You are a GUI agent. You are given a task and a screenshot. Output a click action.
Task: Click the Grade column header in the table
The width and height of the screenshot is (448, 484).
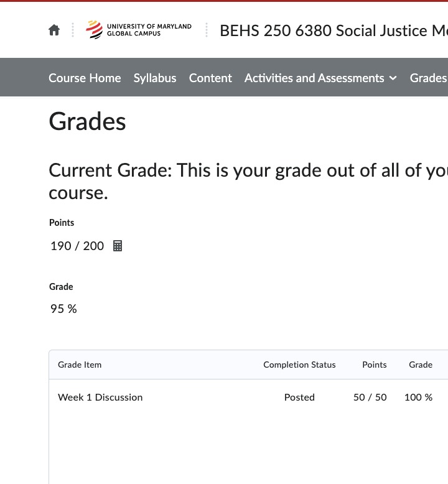pyautogui.click(x=421, y=365)
